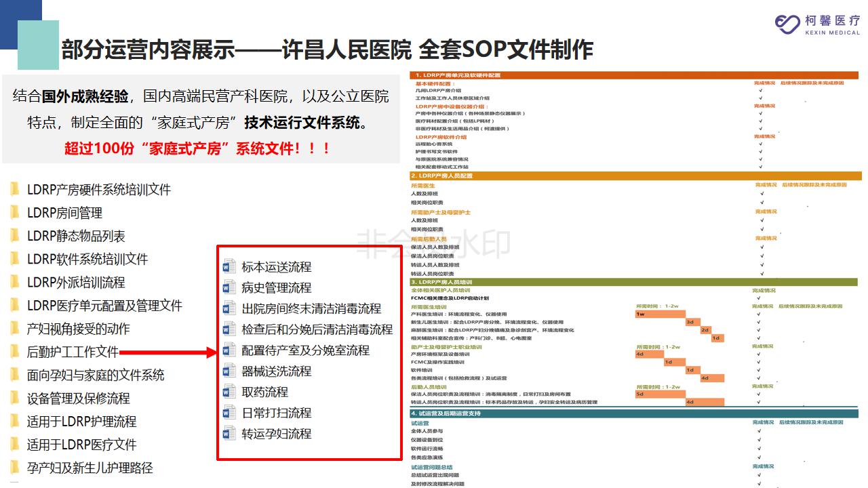Click the completion checkmark for 几间LDRP产房介绍
868x488 pixels.
pyautogui.click(x=761, y=90)
